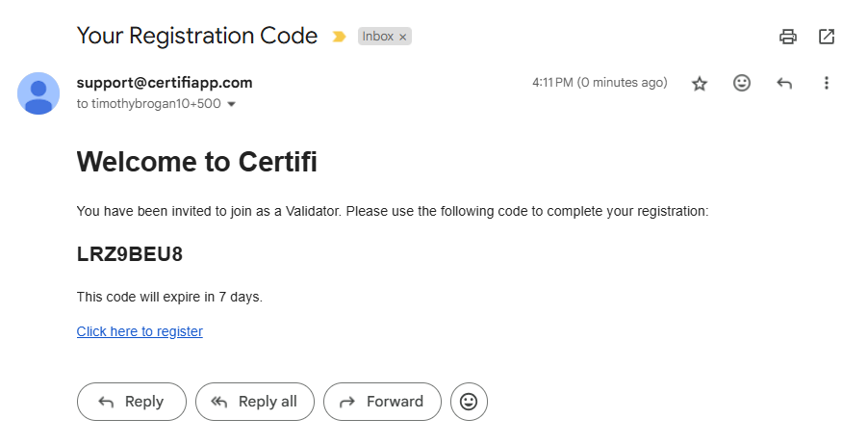
Task: Click the reply arrow icon in the header
Action: pos(784,84)
